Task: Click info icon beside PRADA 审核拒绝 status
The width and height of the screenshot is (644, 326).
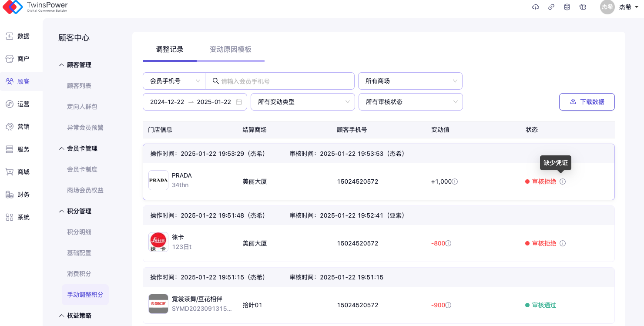Action: click(x=563, y=181)
